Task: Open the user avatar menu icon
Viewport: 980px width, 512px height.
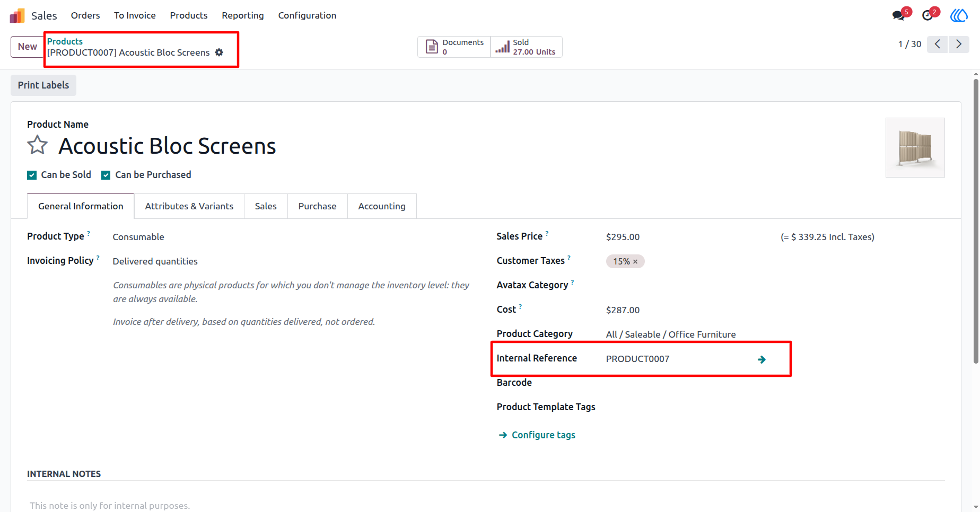Action: pos(959,15)
